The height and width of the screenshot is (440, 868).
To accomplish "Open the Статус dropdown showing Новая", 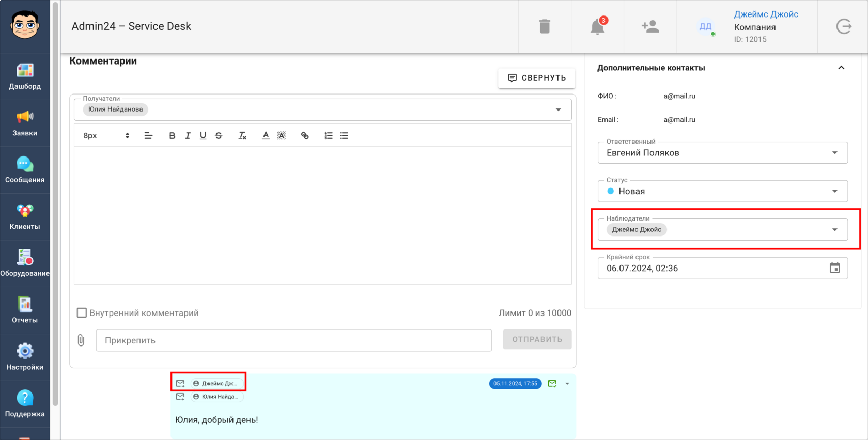I will 722,191.
